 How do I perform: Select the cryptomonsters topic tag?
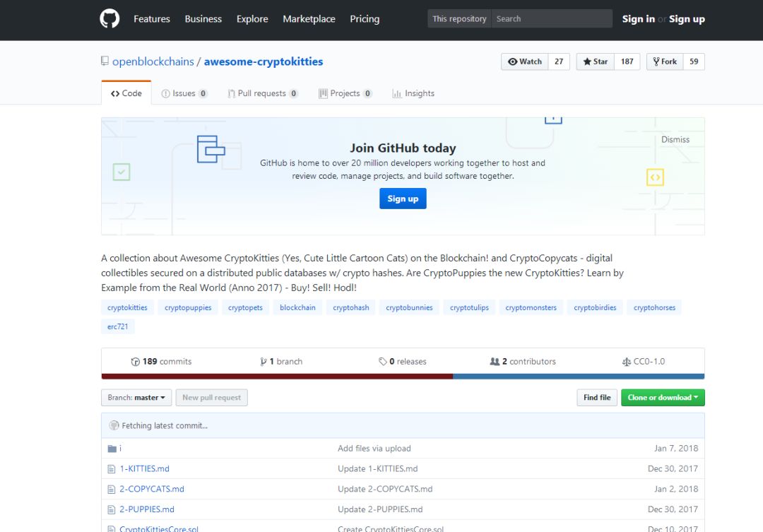click(531, 307)
